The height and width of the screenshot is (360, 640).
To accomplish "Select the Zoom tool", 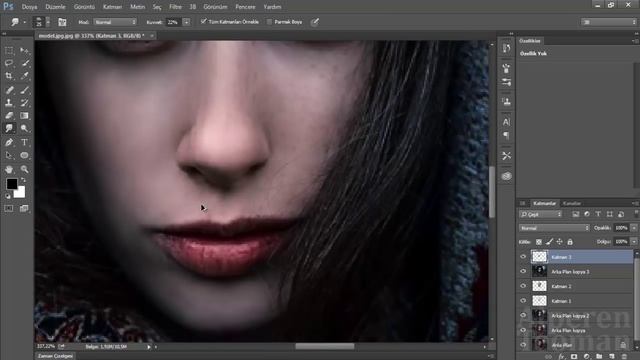I will point(24,169).
